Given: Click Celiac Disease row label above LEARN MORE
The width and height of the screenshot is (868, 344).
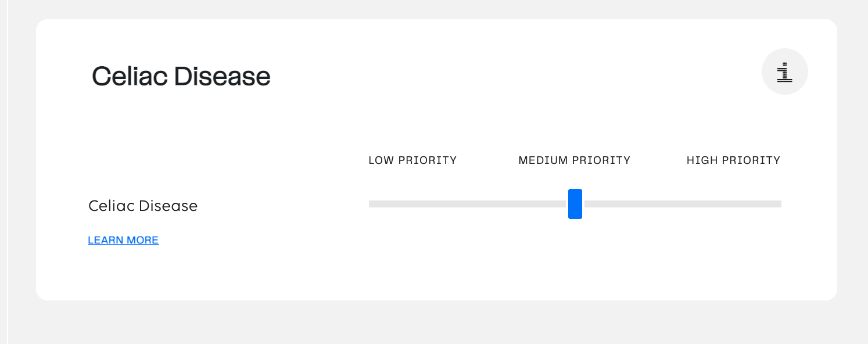Looking at the screenshot, I should click(143, 206).
